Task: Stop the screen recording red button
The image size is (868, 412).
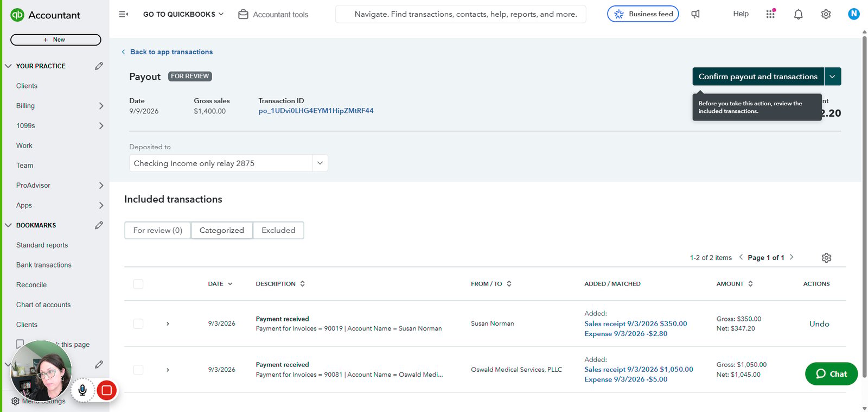Action: tap(107, 390)
